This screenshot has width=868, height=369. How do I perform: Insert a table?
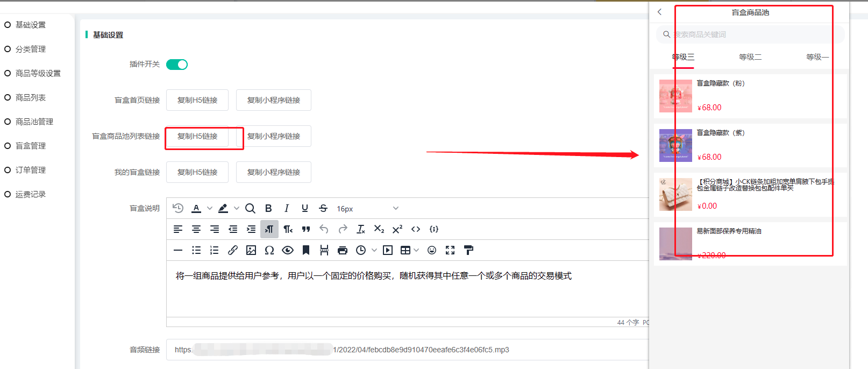[x=405, y=250]
